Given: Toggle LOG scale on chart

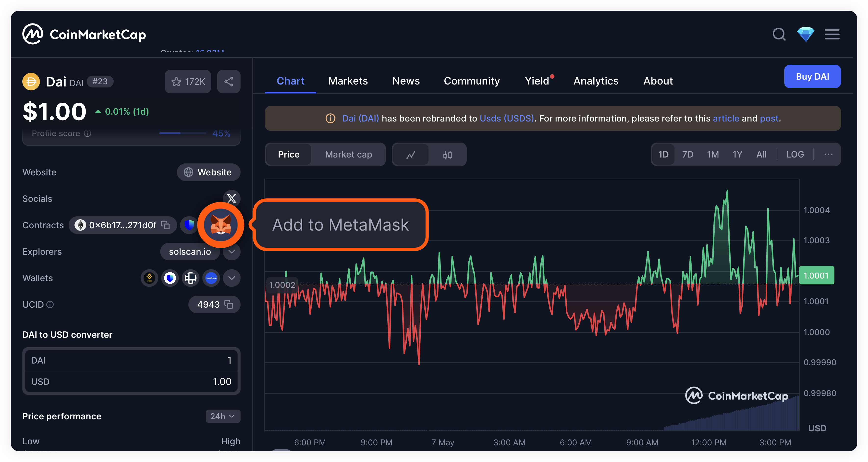Looking at the screenshot, I should point(795,155).
